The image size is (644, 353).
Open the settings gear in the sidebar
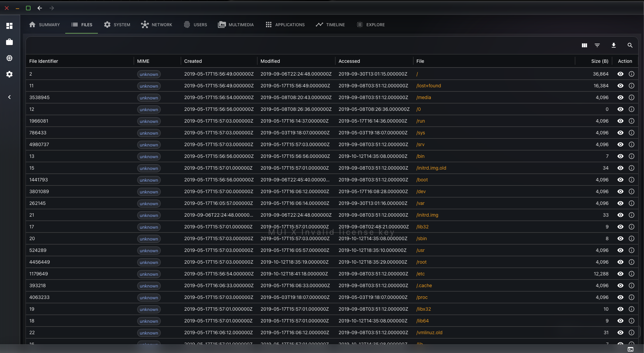(x=9, y=74)
